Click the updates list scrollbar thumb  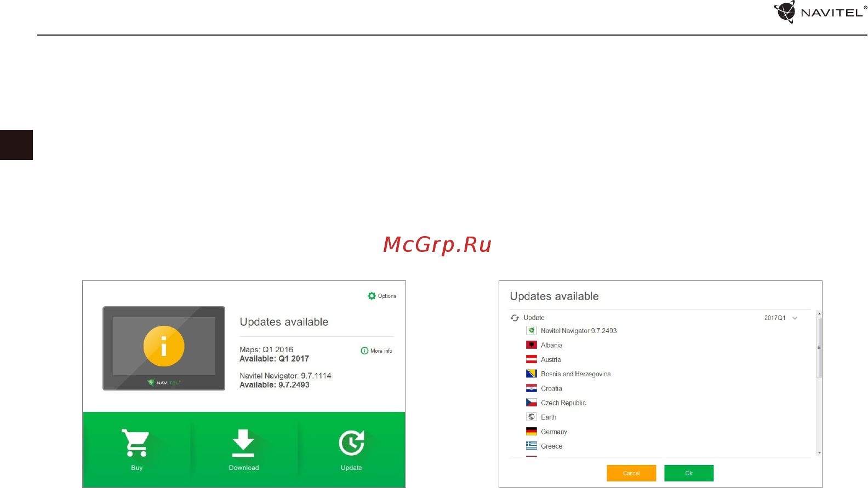[x=819, y=347]
